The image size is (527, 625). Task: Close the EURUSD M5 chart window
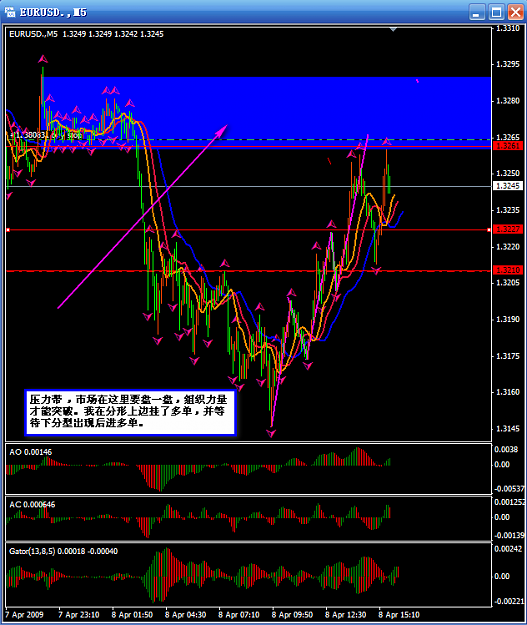pos(515,12)
